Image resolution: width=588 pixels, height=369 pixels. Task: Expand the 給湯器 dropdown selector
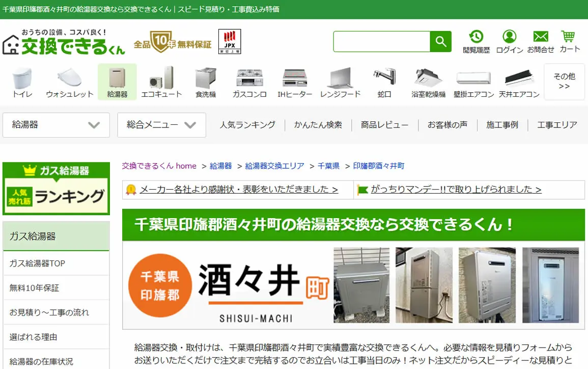tap(56, 125)
